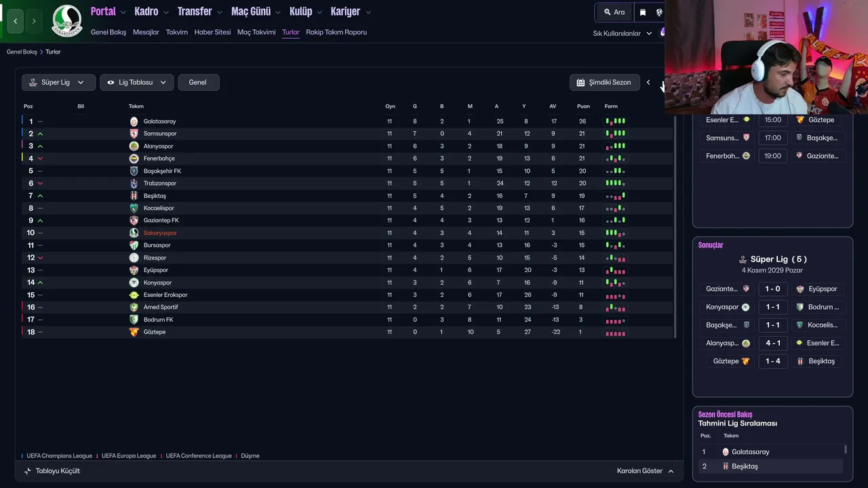Click the Bodrum FK crest in table

(x=134, y=320)
